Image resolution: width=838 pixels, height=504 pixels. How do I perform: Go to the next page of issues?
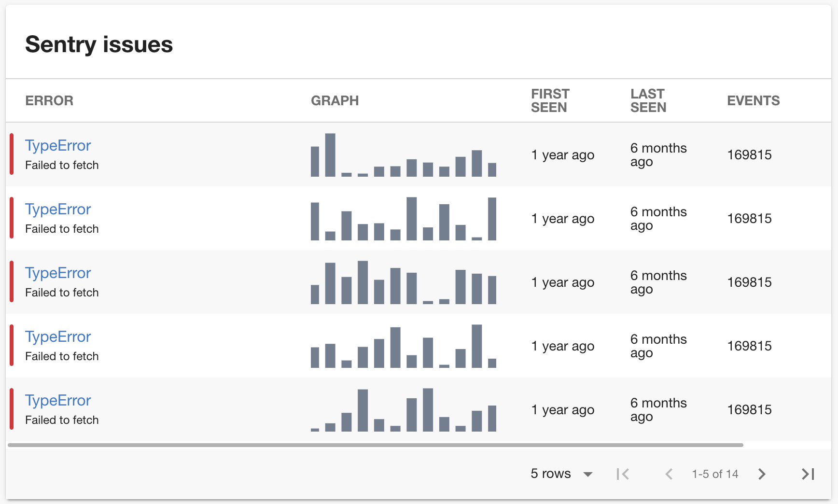(762, 474)
